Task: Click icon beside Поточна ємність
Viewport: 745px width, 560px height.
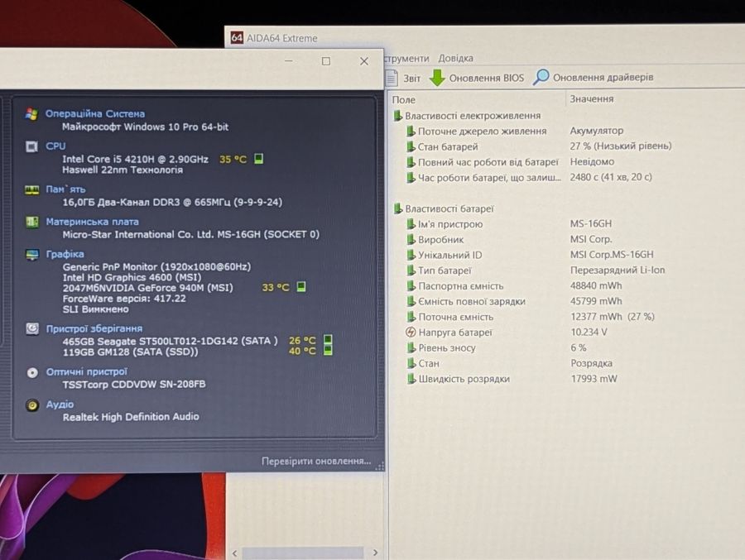Action: pos(411,317)
